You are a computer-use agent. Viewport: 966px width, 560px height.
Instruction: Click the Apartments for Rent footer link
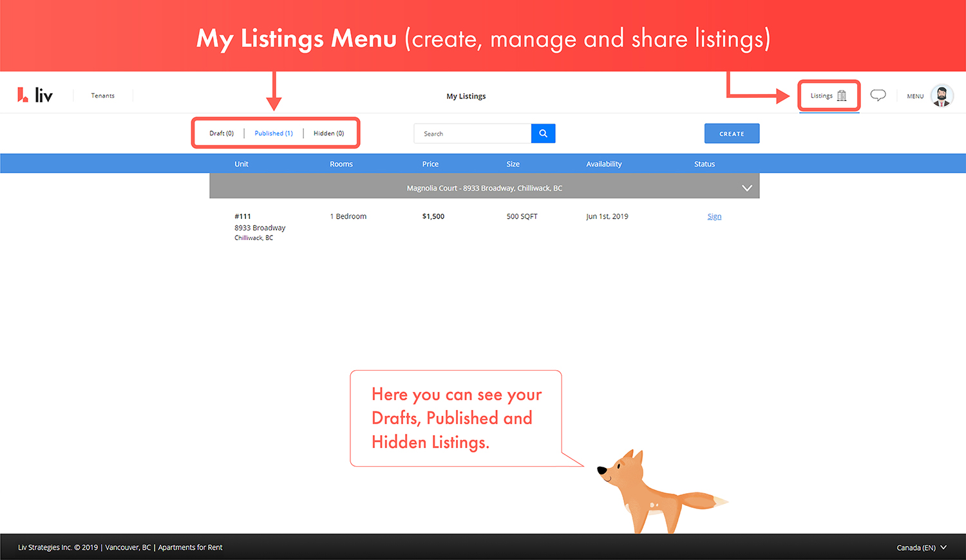(190, 548)
